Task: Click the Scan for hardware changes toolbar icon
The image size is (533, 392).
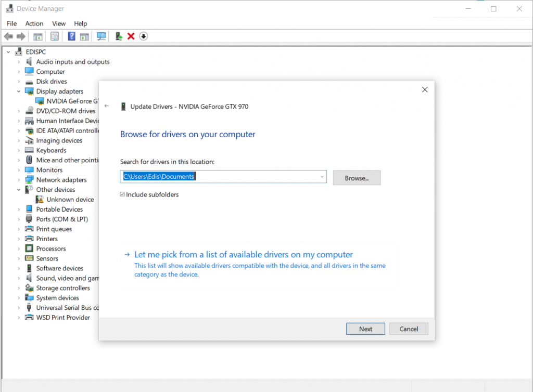Action: point(101,36)
